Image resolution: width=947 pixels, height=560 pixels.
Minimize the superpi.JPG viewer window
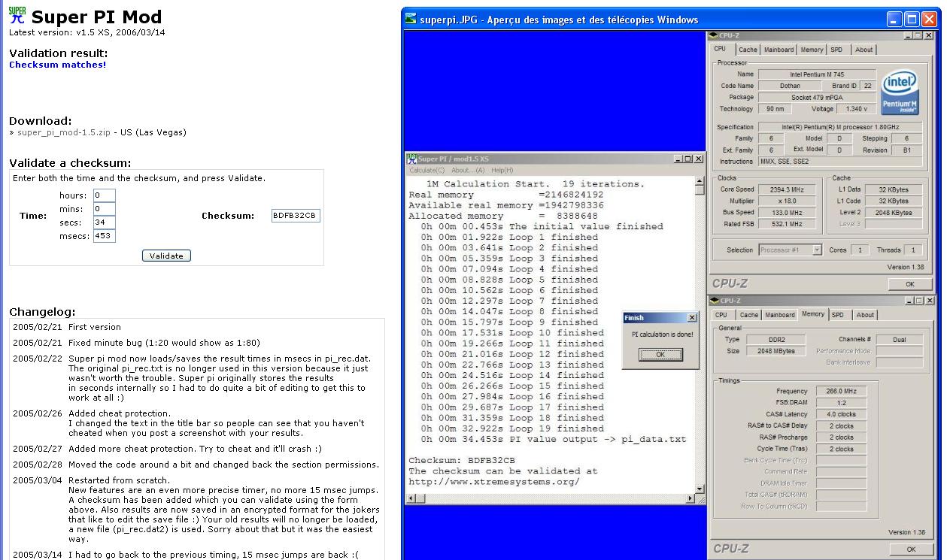coord(894,20)
